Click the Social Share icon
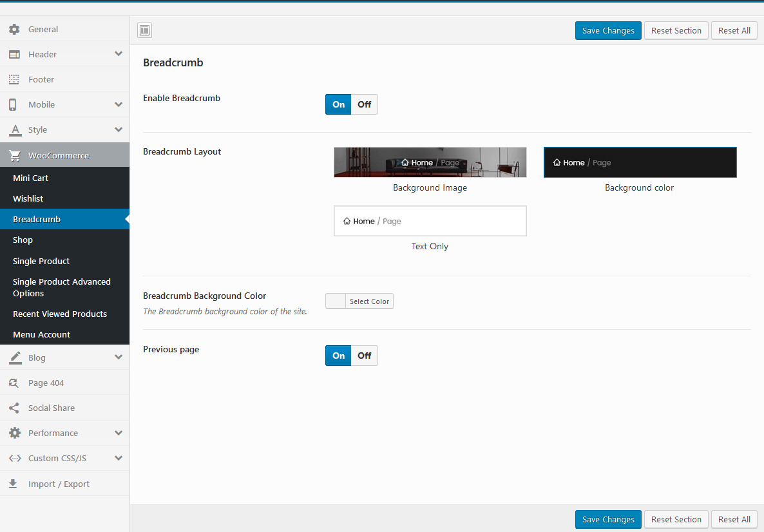The width and height of the screenshot is (764, 532). tap(14, 408)
